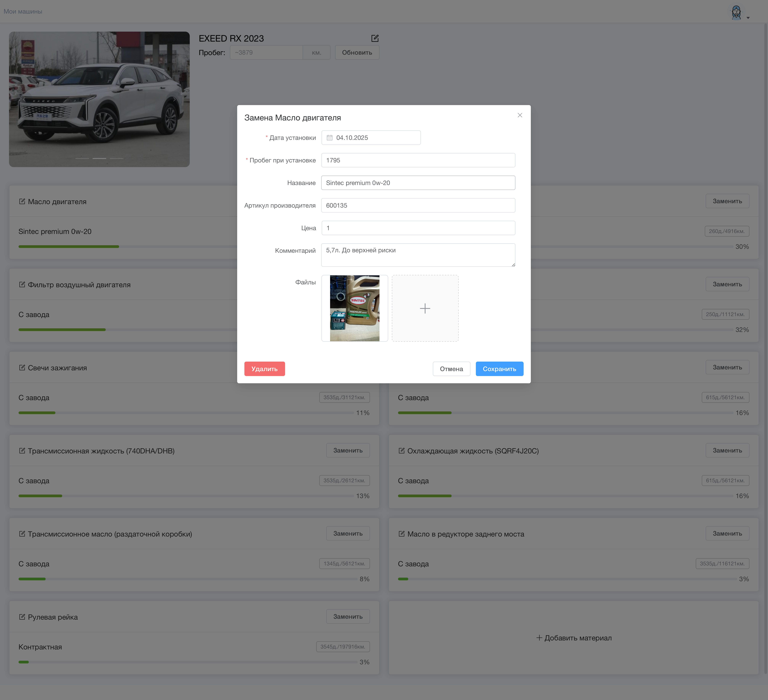Click the plus icon to upload a file
Image resolution: width=768 pixels, height=700 pixels.
coord(425,308)
